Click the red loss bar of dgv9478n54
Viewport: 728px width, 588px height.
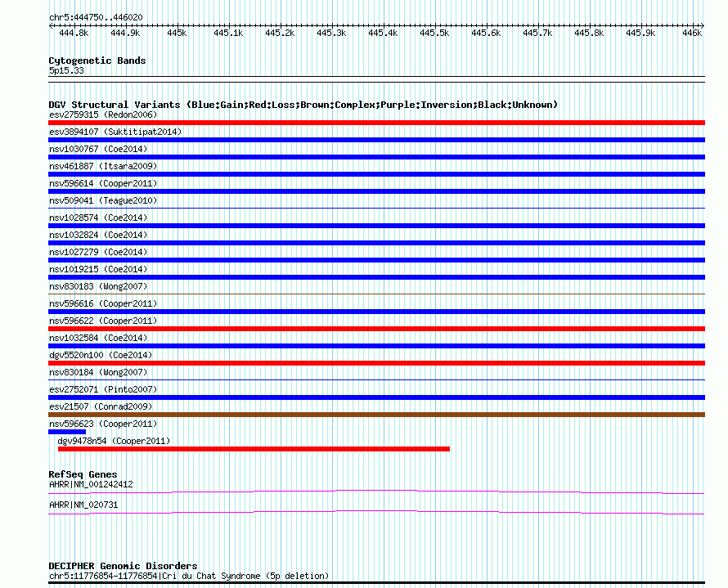point(254,449)
